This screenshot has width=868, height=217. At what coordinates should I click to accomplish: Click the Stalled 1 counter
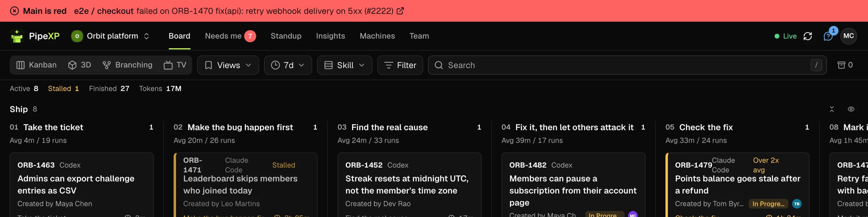tap(63, 89)
